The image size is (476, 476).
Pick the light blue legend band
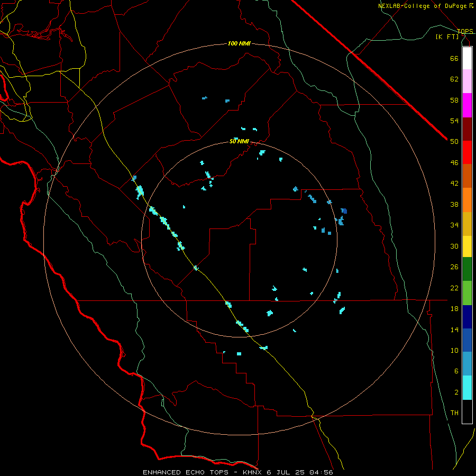pos(467,364)
